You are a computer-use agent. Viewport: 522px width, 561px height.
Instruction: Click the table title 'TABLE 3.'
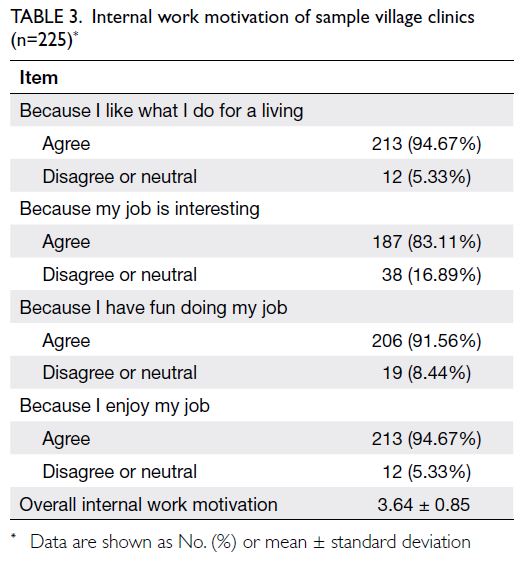coord(47,17)
